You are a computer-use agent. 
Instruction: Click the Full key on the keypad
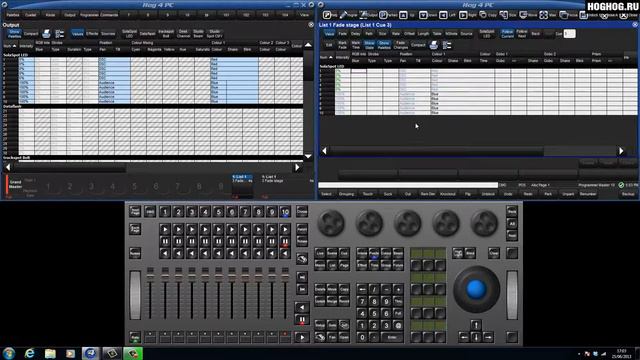pos(398,313)
